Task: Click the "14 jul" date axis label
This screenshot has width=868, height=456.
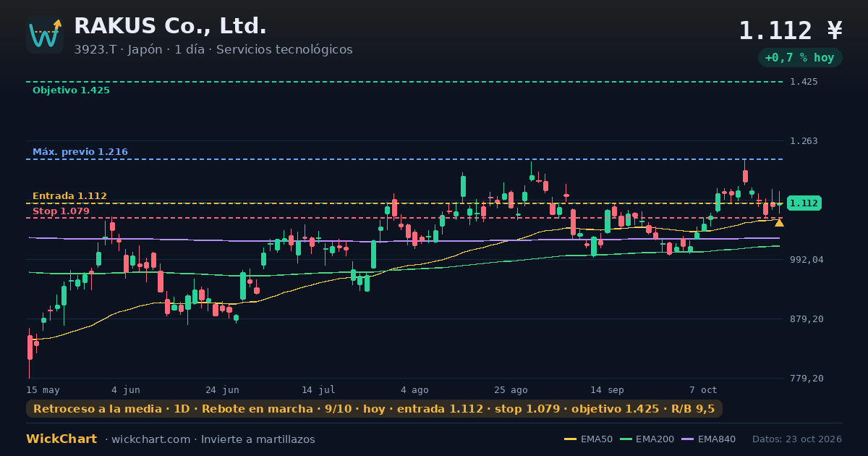Action: [x=318, y=389]
